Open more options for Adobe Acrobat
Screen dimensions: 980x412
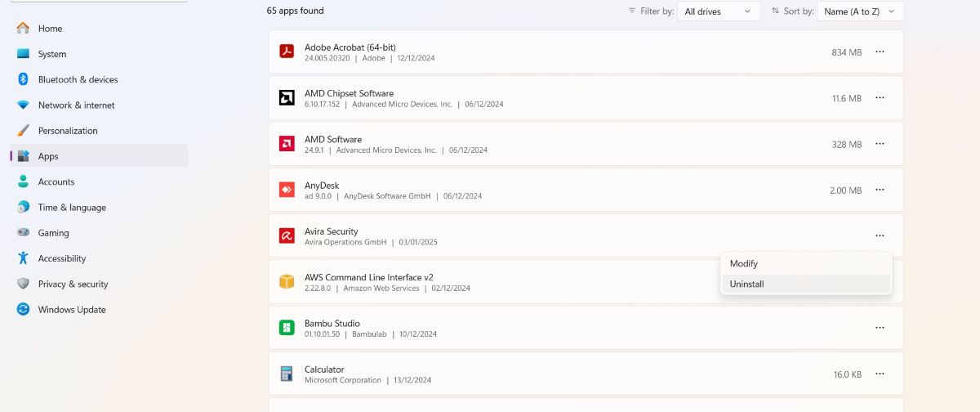tap(880, 51)
